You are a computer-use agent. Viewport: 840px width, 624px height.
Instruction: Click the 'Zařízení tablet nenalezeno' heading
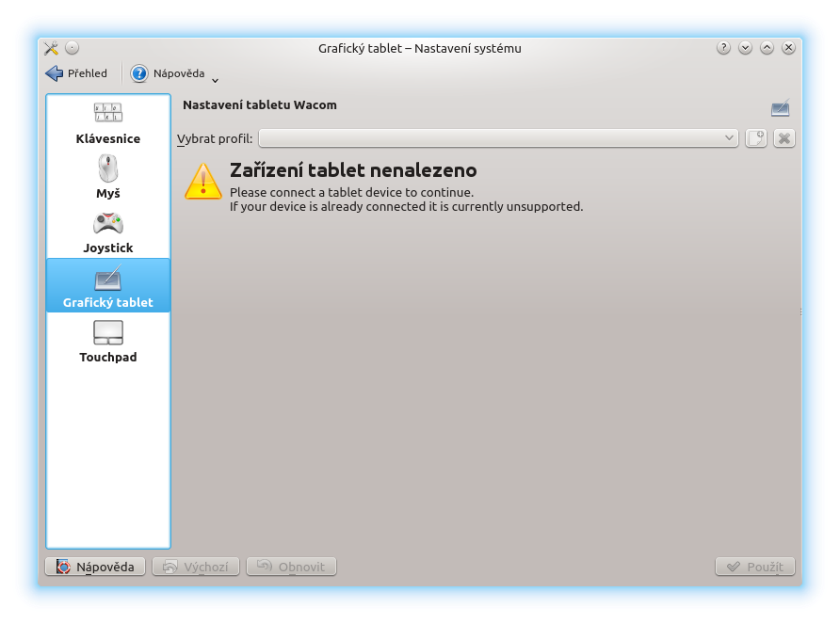click(x=353, y=170)
